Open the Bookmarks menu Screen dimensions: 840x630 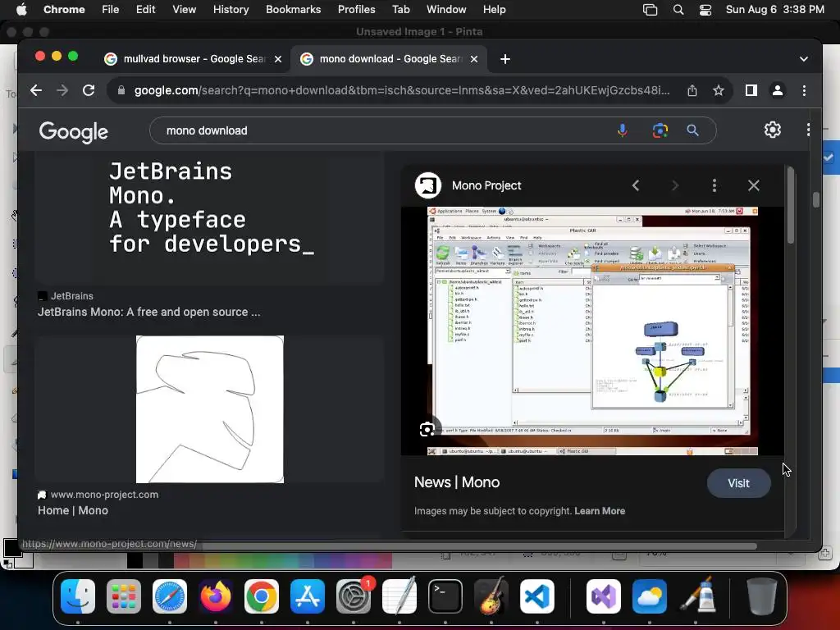294,10
